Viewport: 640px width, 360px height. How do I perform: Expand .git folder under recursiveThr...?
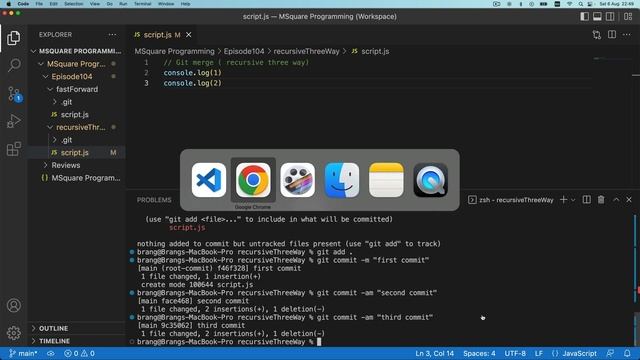tap(76, 140)
